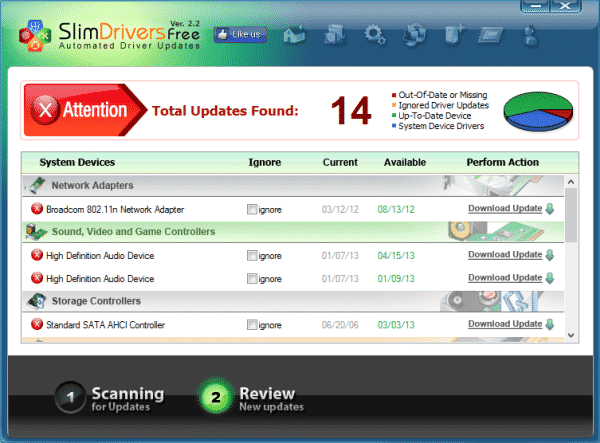Click the Total Updates Found count 14
Viewport: 600px width, 443px height.
click(x=351, y=111)
